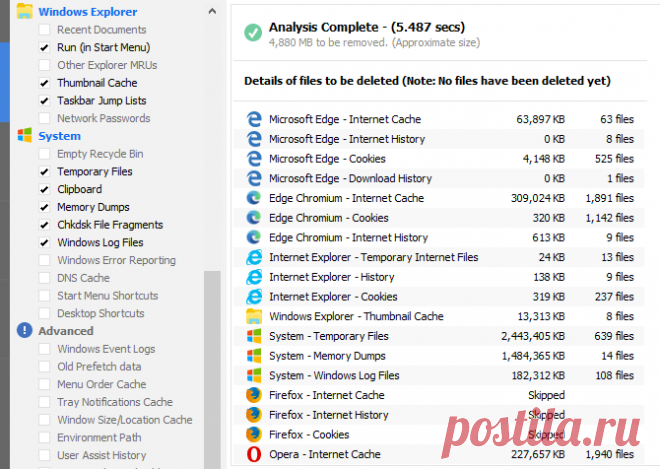Viewport: 660px width, 469px height.
Task: Uncheck Windows Log Files
Action: [x=44, y=242]
